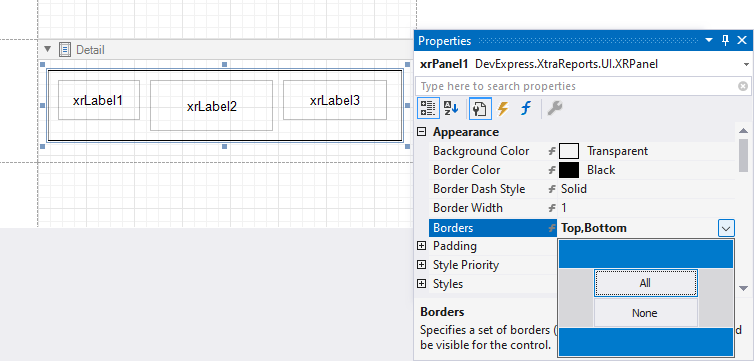Click the Black border color swatch
Screen dimensions: 754x361
pos(569,170)
